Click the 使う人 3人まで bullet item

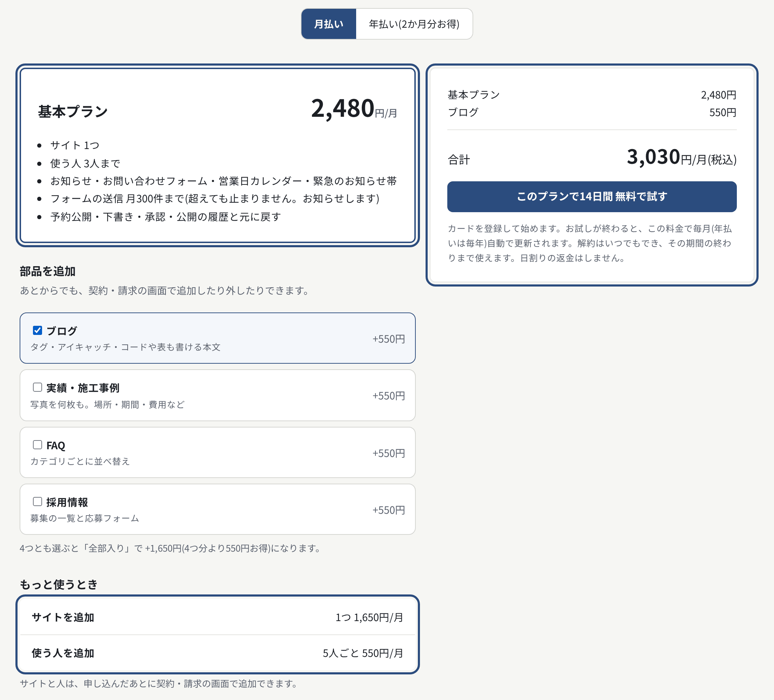(x=85, y=163)
